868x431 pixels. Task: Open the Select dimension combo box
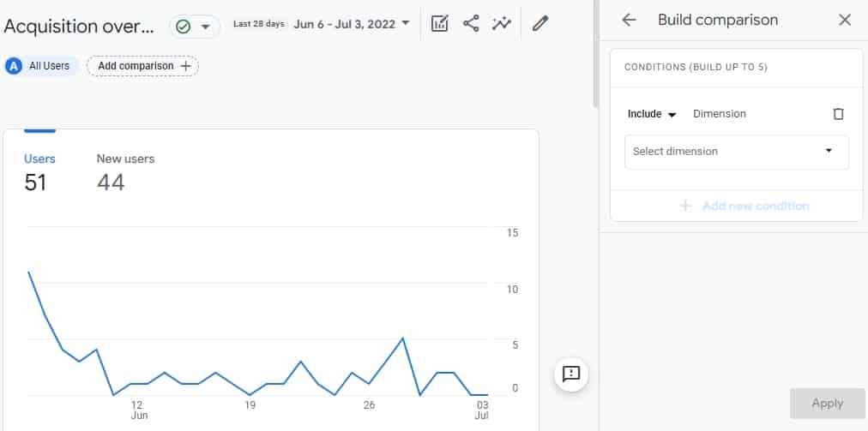[736, 152]
